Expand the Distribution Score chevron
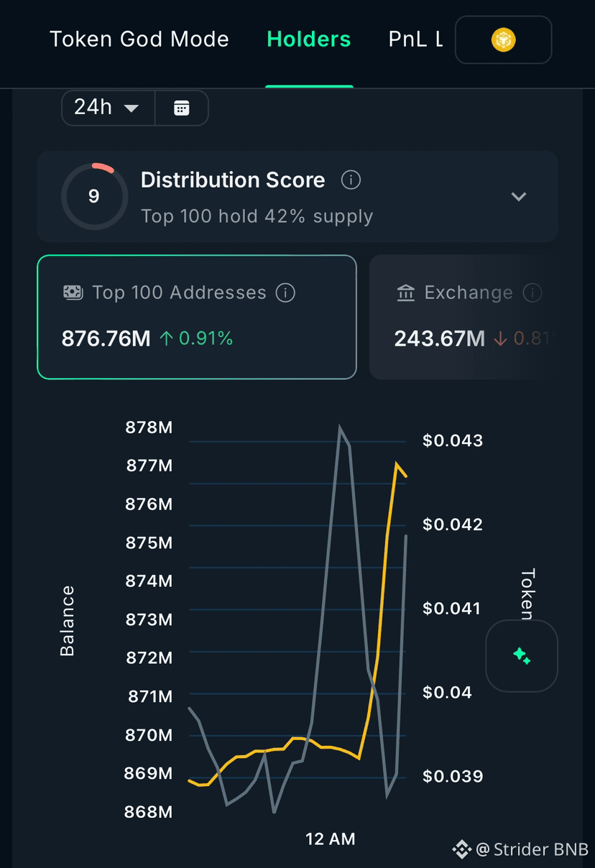This screenshot has width=595, height=868. click(x=519, y=196)
